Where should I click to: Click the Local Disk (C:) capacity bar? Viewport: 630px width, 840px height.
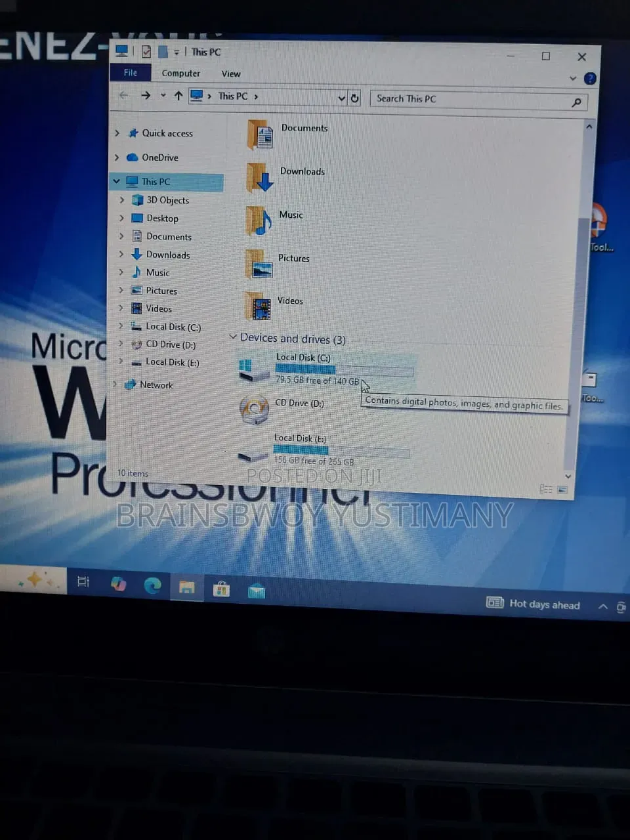[x=345, y=371]
